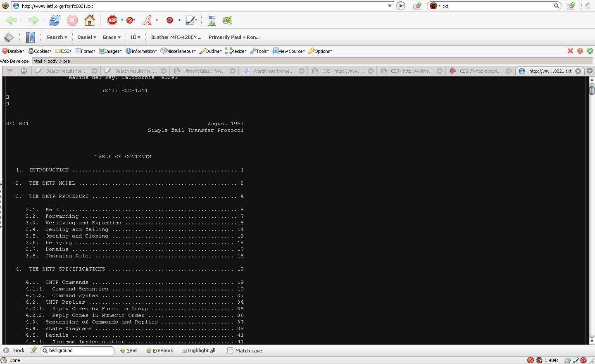Open the list all tabs dropdown
Viewport: 595px width, 364px height.
pos(590,71)
